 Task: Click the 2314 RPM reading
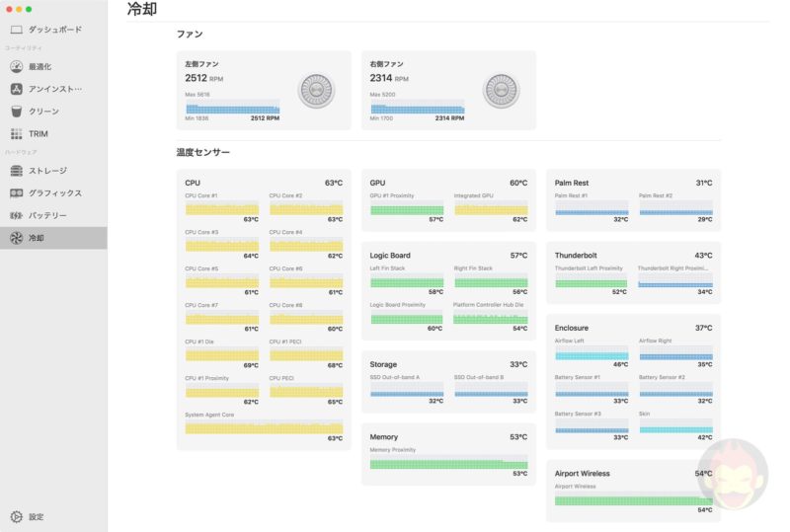[x=389, y=78]
